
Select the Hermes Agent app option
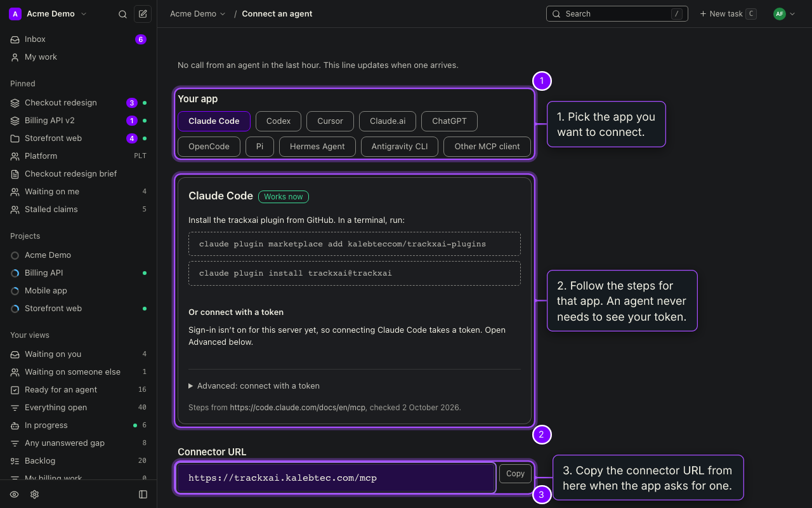[317, 147]
